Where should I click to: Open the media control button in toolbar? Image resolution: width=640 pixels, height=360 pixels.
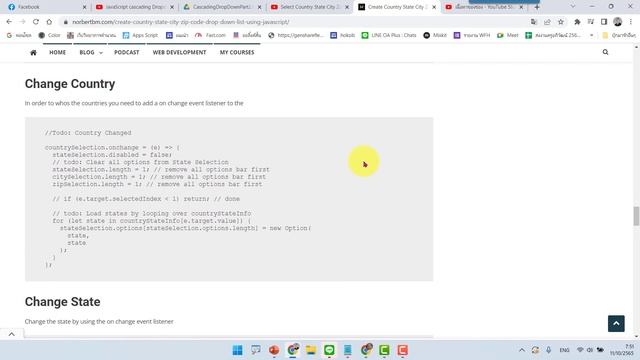click(591, 22)
